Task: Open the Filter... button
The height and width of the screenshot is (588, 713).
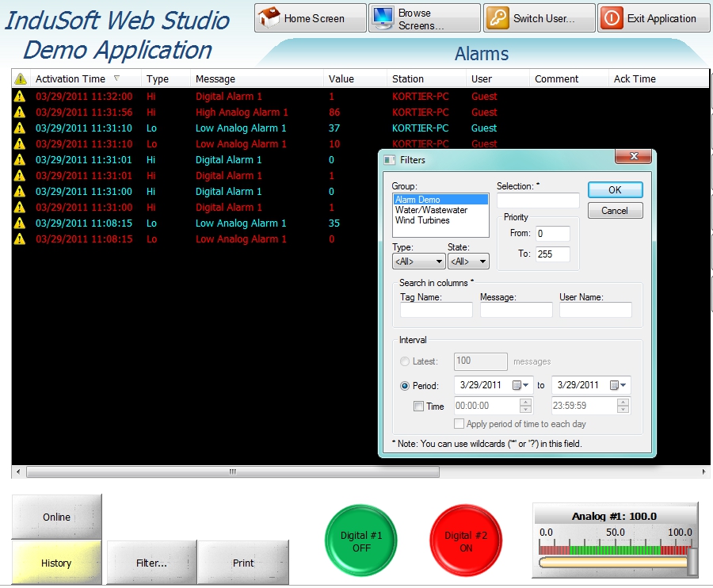Action: pyautogui.click(x=152, y=563)
